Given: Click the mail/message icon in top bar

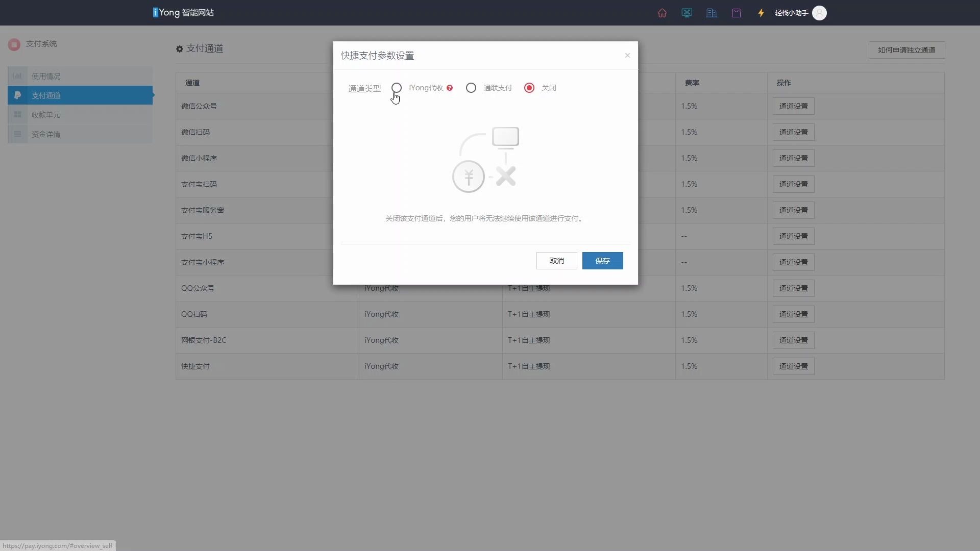Looking at the screenshot, I should pyautogui.click(x=737, y=12).
